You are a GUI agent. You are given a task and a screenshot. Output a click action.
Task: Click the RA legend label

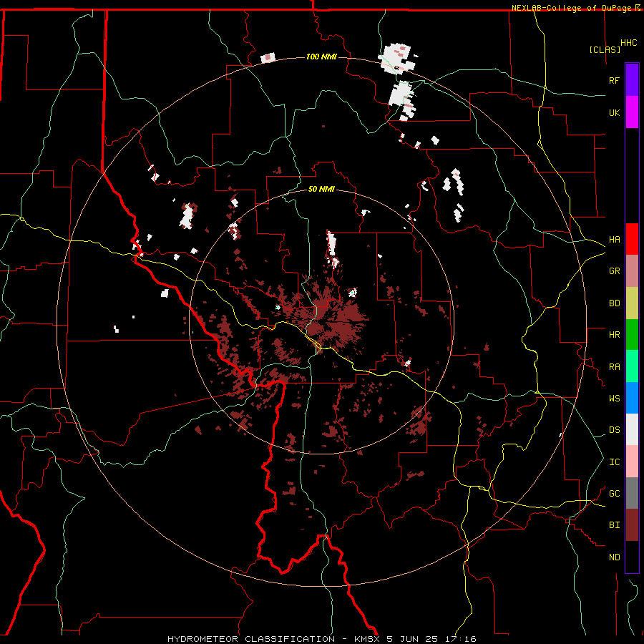tap(614, 367)
